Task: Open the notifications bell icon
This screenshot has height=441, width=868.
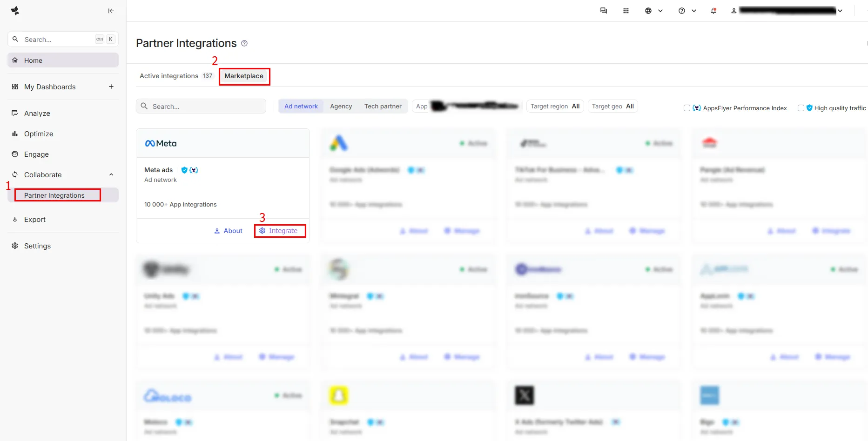Action: [713, 11]
